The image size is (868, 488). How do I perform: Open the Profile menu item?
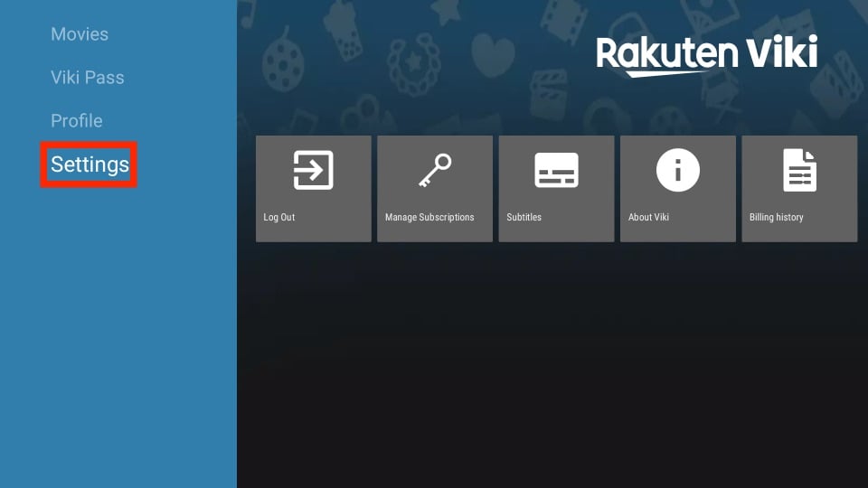76,120
